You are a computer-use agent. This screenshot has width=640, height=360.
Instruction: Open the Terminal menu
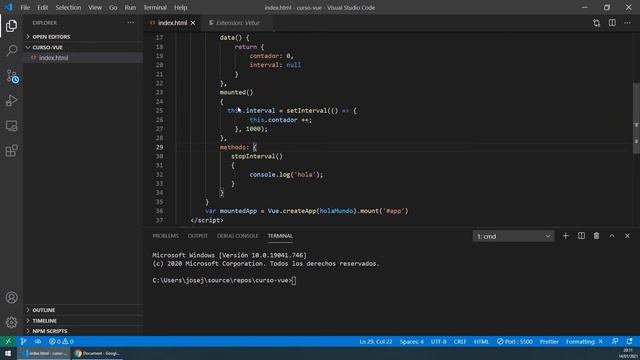155,7
